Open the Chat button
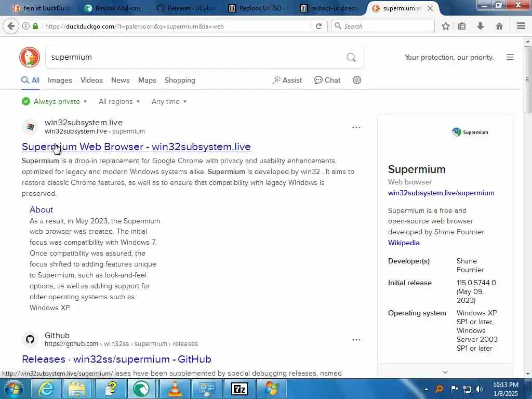Image resolution: width=532 pixels, height=399 pixels. (327, 80)
